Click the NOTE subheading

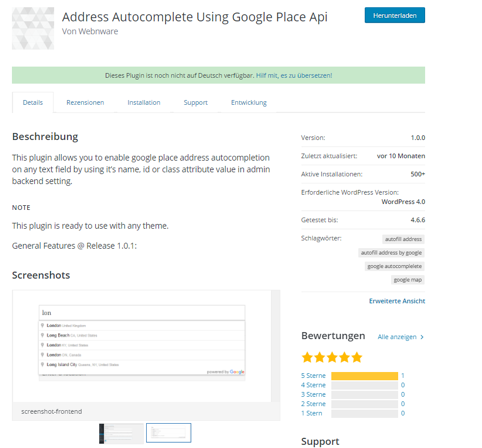21,208
